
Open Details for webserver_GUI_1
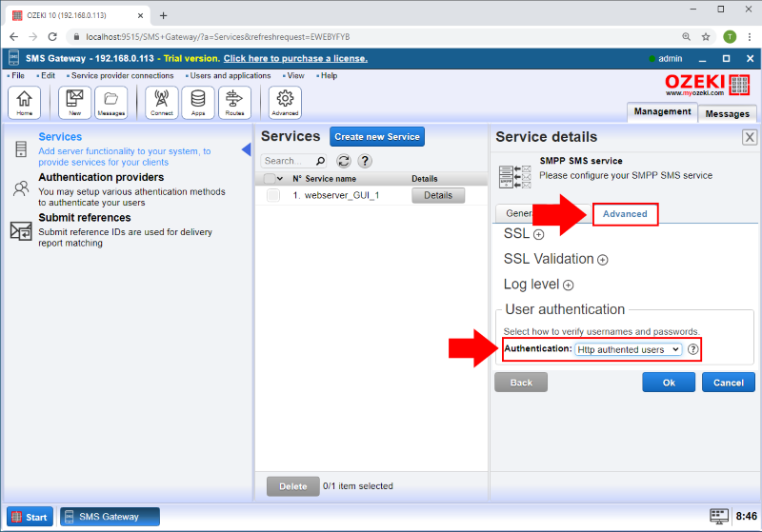point(438,195)
